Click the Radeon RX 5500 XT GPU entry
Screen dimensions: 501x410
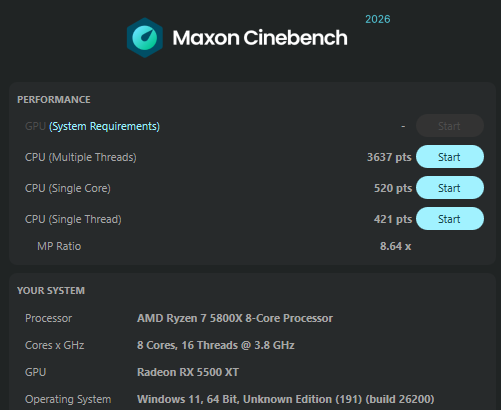(188, 372)
